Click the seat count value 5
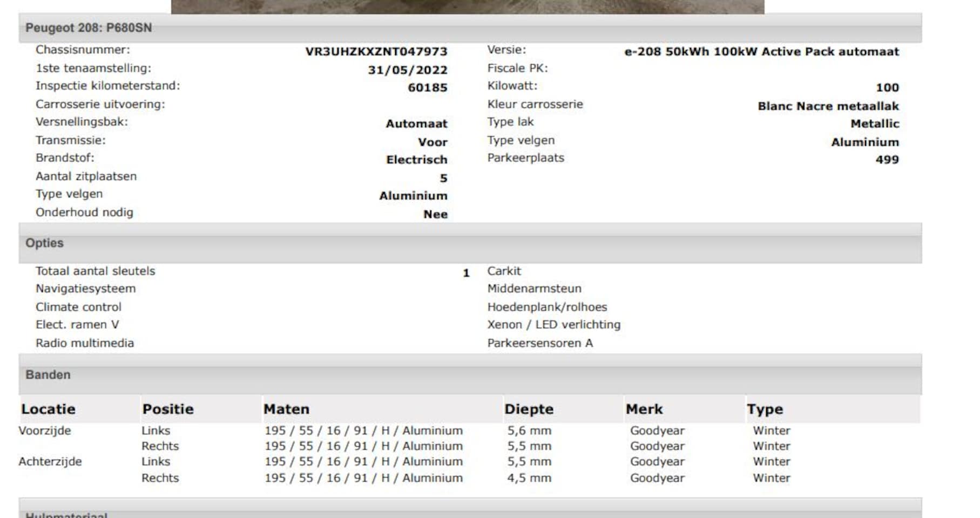The height and width of the screenshot is (518, 980). click(x=443, y=179)
